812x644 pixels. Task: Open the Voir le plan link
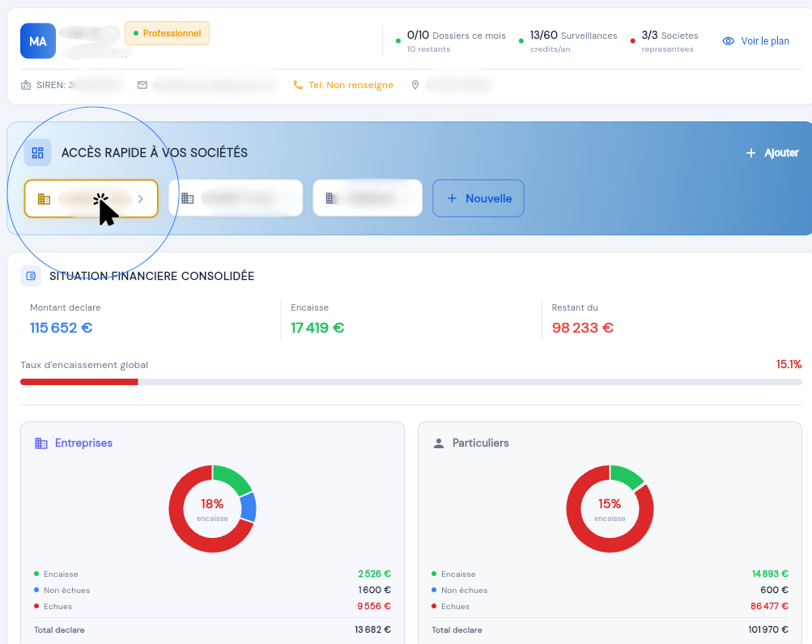pos(764,41)
